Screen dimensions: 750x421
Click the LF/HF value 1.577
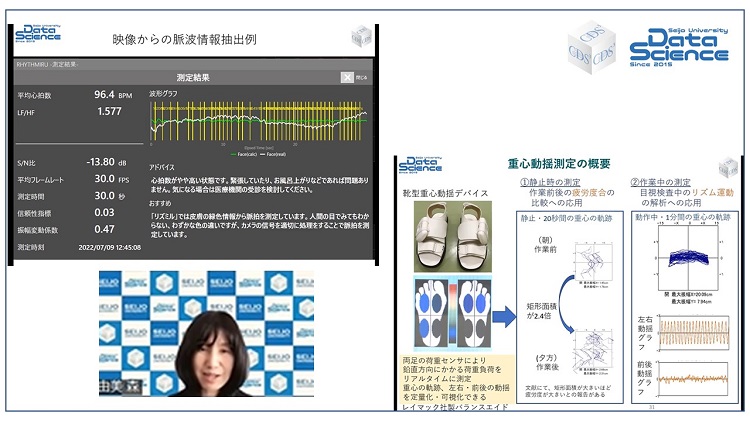[x=108, y=112]
